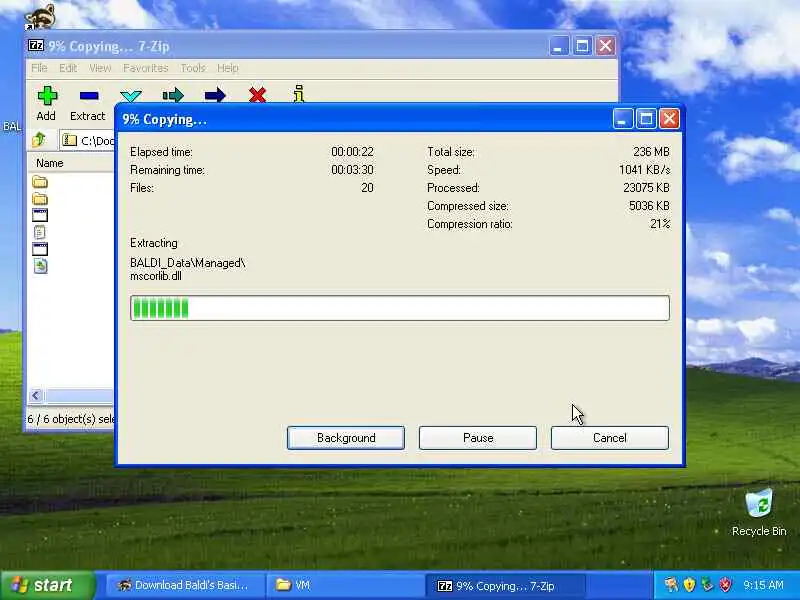Click the 00:00:22 elapsed time value
This screenshot has height=600, width=800.
tap(352, 152)
